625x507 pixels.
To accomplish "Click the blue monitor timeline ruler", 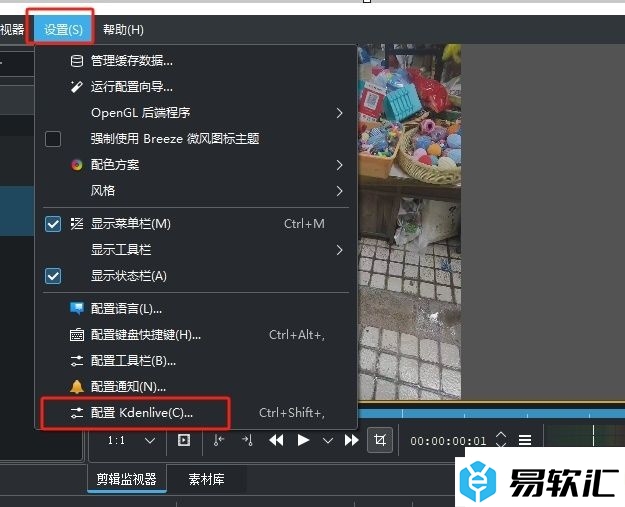I will [491, 414].
